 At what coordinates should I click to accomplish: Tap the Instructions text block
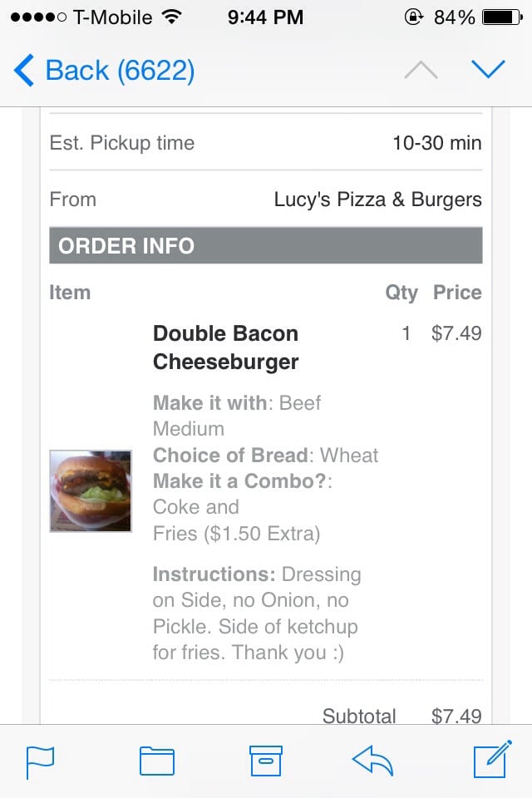tap(256, 613)
